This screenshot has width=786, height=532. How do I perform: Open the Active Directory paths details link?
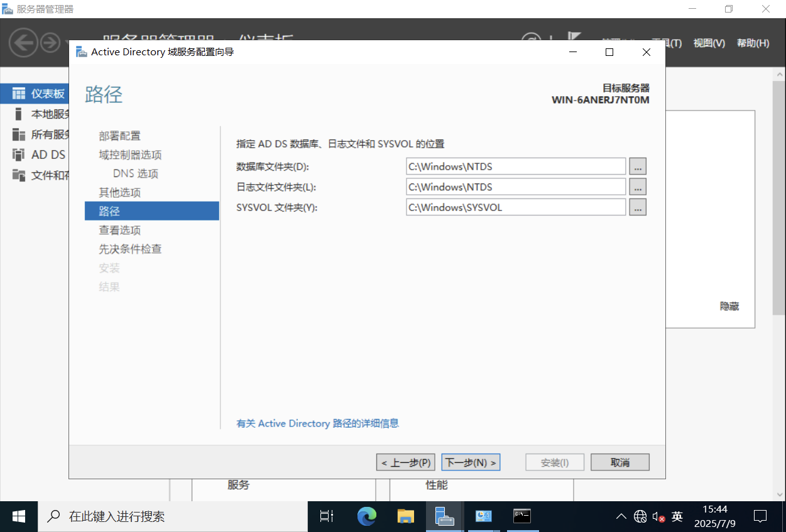point(317,423)
